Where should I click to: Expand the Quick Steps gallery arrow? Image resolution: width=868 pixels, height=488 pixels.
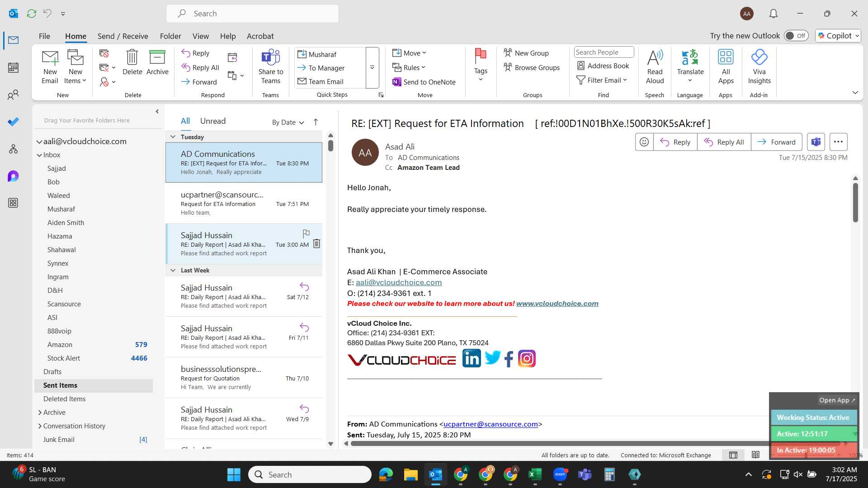click(x=372, y=68)
